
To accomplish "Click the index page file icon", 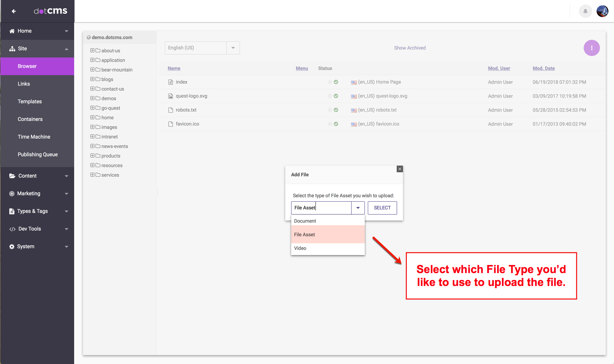I will [171, 82].
